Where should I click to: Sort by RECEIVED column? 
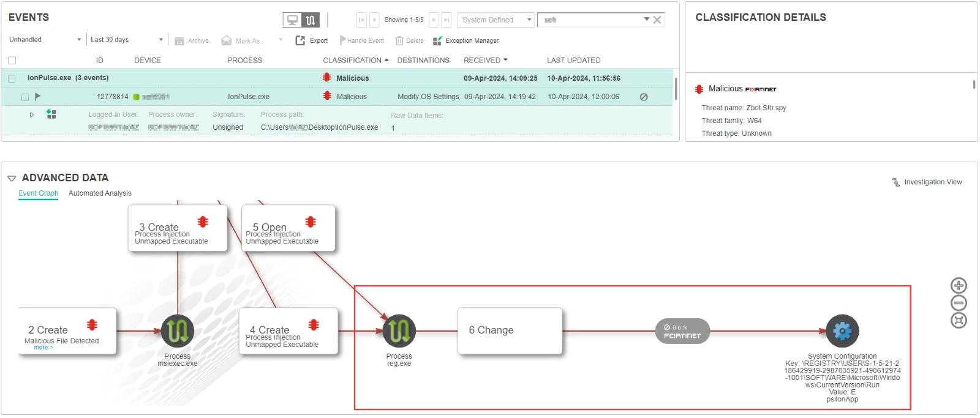(486, 61)
